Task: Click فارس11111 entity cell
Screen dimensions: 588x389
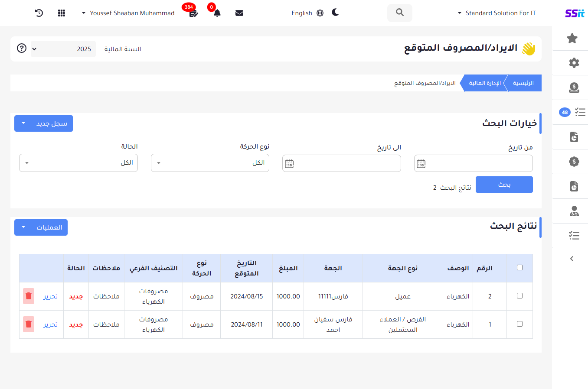Action: click(333, 296)
